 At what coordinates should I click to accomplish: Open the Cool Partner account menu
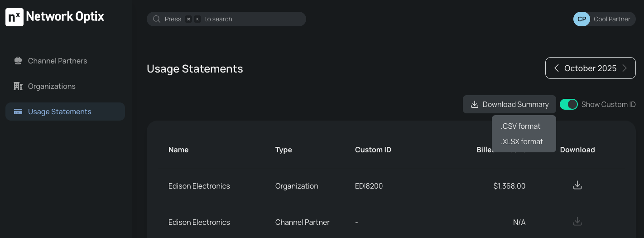point(604,19)
